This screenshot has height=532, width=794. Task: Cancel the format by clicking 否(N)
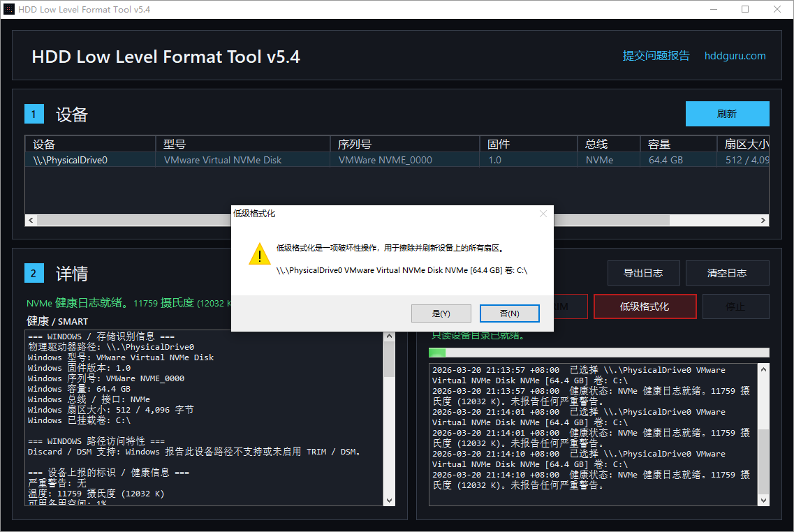point(508,313)
